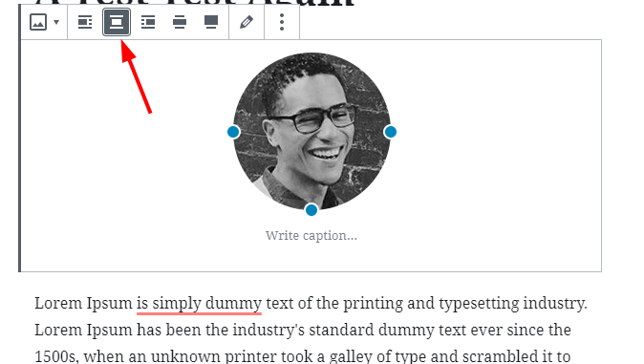Screen dimensions: 644x364
Task: Select the Align right icon
Action: point(148,22)
